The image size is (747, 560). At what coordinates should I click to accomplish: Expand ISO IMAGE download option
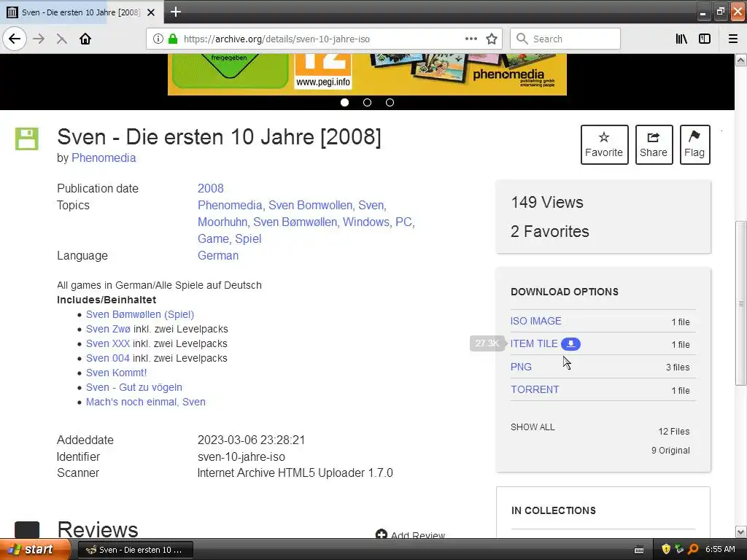point(536,321)
